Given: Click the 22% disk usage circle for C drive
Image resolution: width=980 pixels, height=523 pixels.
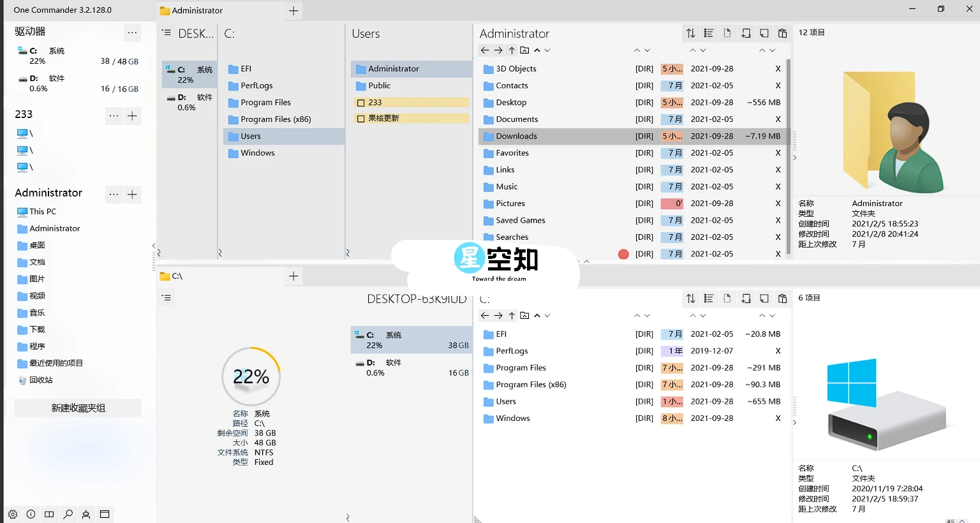Looking at the screenshot, I should (x=251, y=376).
